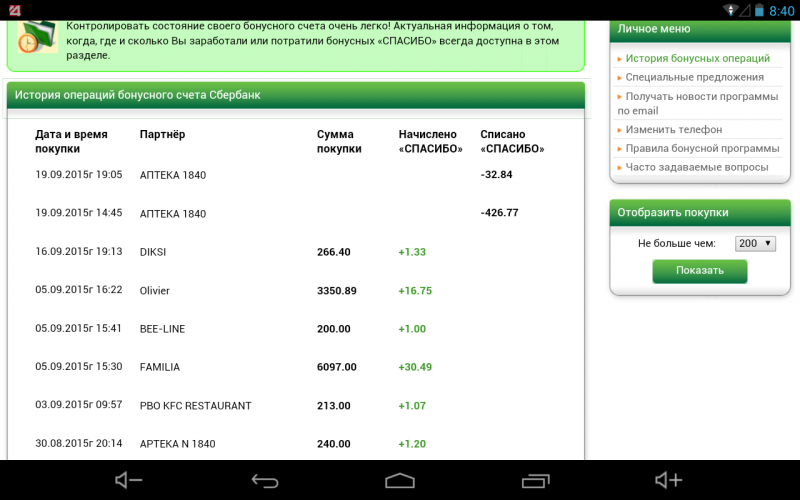This screenshot has width=800, height=500.
Task: Click the Дата и время покупки column header
Action: tap(71, 141)
